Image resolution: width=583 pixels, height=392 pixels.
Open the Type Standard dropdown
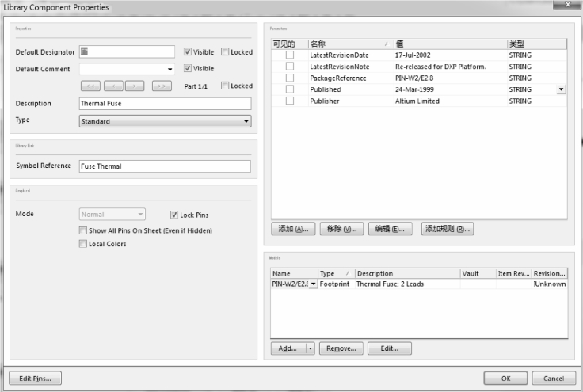click(x=246, y=121)
